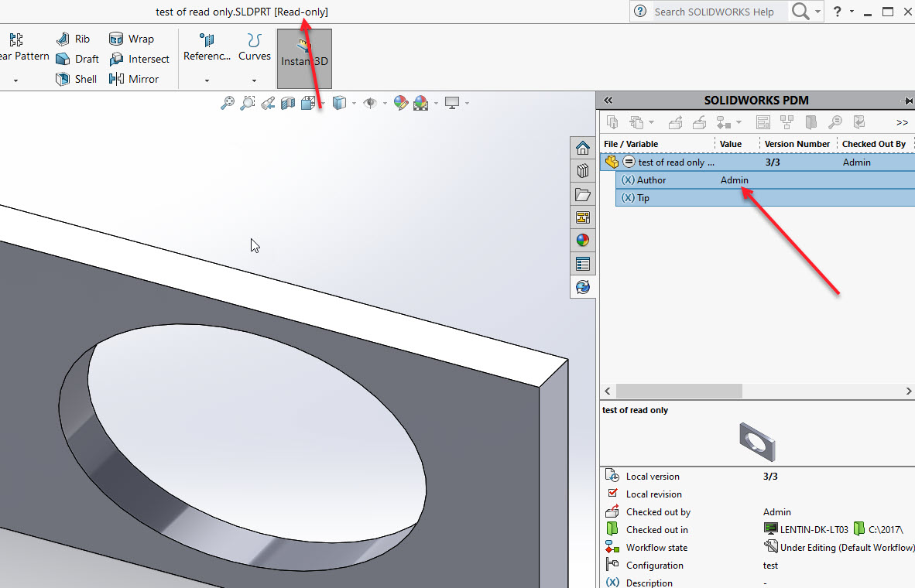The width and height of the screenshot is (915, 588).
Task: Pin the SOLIDWORKS PDM panel
Action: [906, 101]
